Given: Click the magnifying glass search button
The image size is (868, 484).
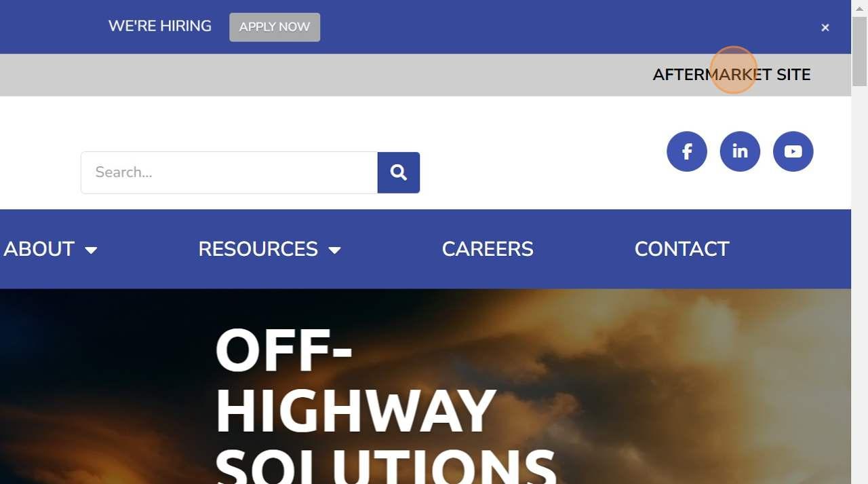Looking at the screenshot, I should (x=399, y=172).
